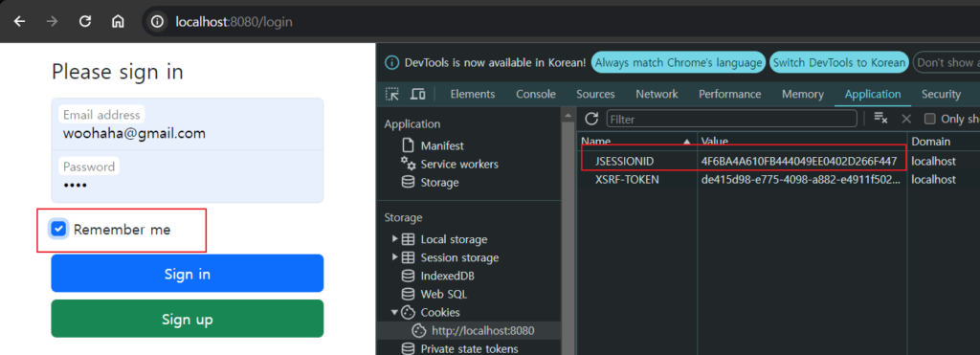Click the green Sign up button

(x=188, y=319)
